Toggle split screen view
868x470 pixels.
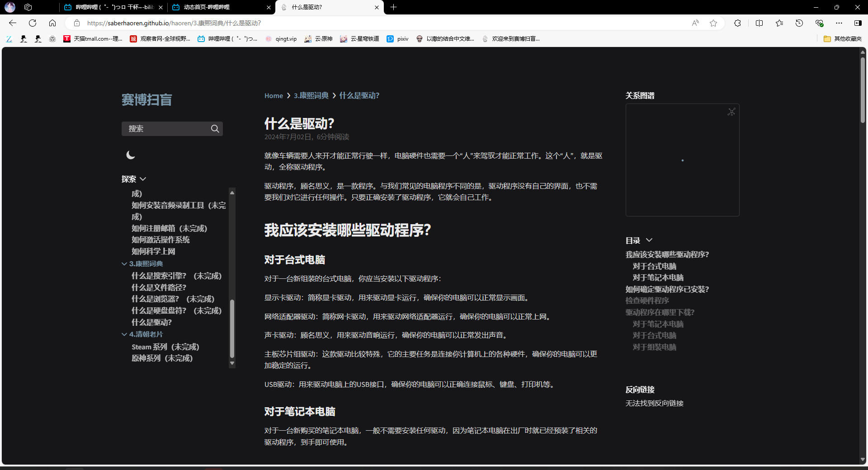click(x=759, y=23)
